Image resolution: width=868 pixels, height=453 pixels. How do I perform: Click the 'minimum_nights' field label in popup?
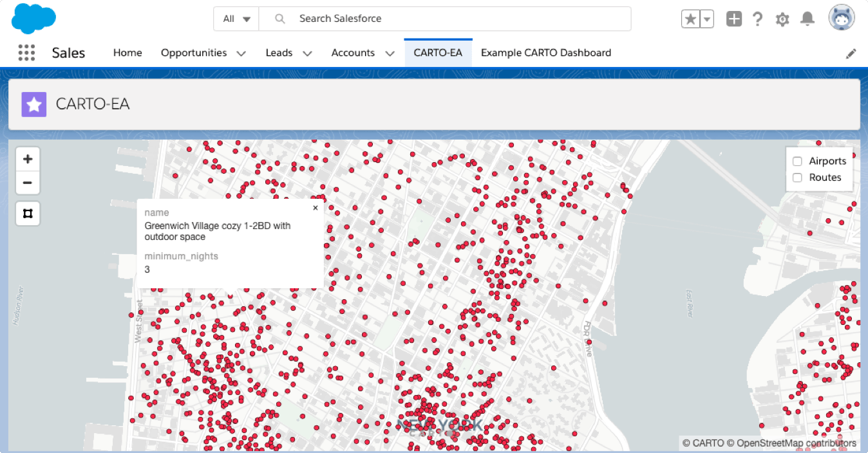(x=181, y=256)
